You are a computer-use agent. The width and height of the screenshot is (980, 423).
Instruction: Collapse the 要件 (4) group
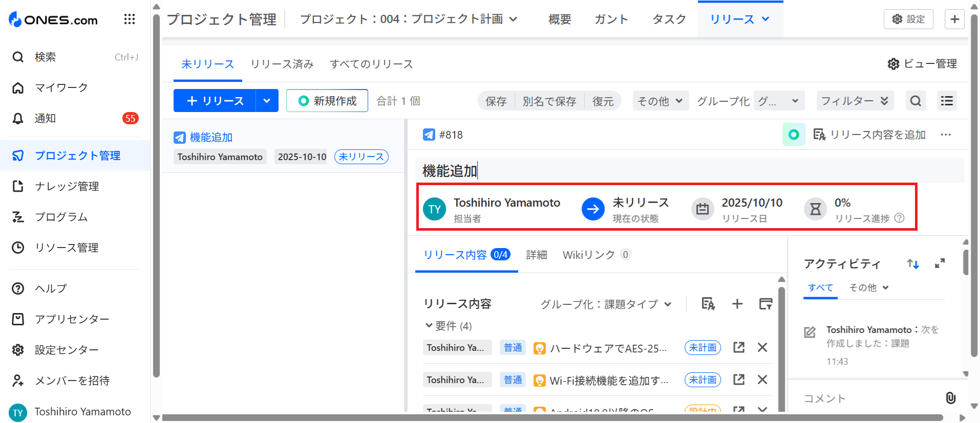click(429, 325)
